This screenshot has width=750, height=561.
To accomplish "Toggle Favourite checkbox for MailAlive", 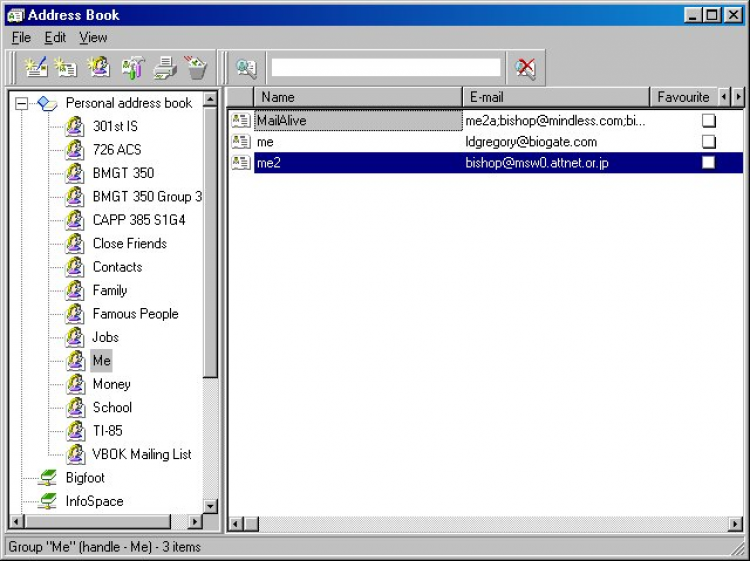I will pos(708,121).
